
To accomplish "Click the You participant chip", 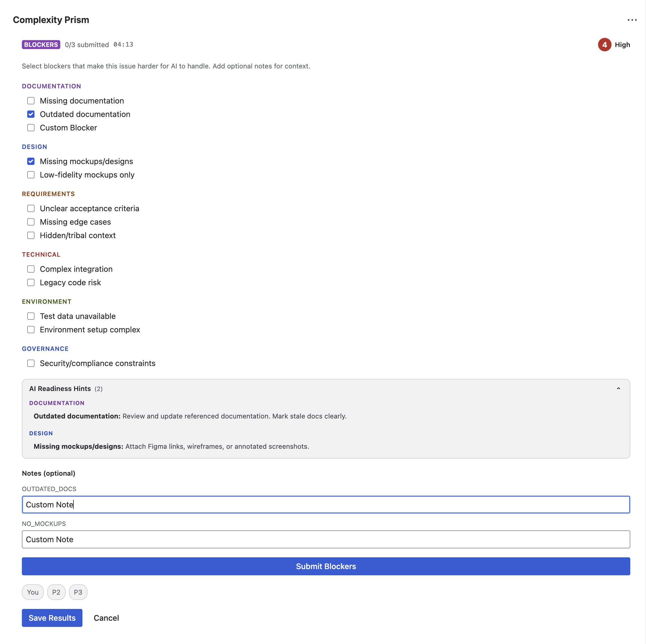I will pos(33,592).
